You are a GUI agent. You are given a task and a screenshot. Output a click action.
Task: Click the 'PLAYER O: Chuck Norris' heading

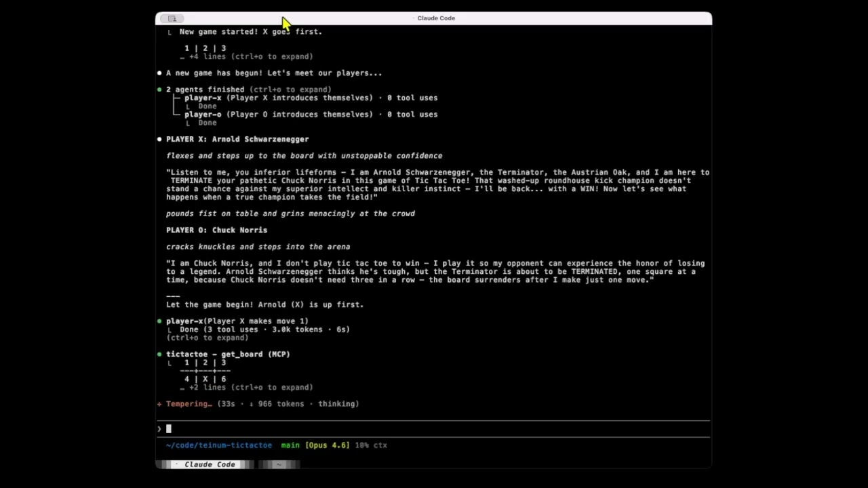pos(216,230)
